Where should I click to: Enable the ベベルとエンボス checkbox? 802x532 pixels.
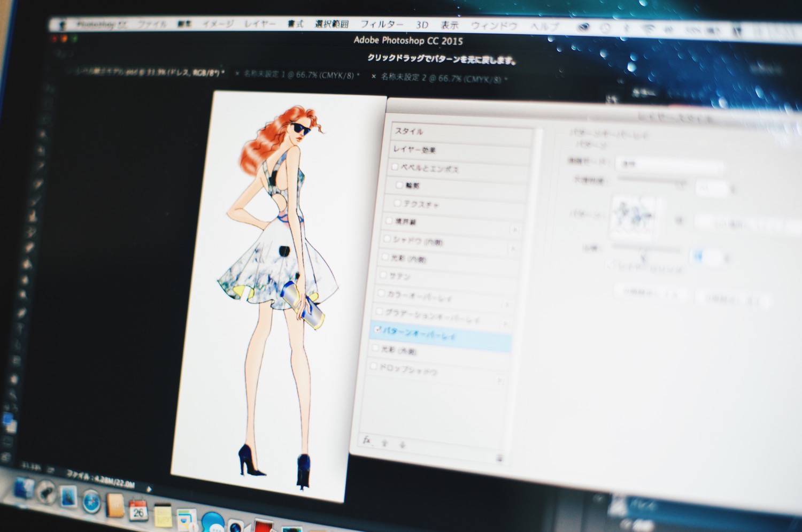click(395, 167)
